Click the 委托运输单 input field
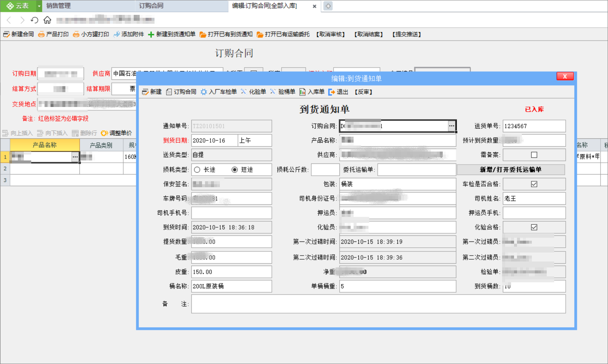The width and height of the screenshot is (608, 364). (x=417, y=169)
